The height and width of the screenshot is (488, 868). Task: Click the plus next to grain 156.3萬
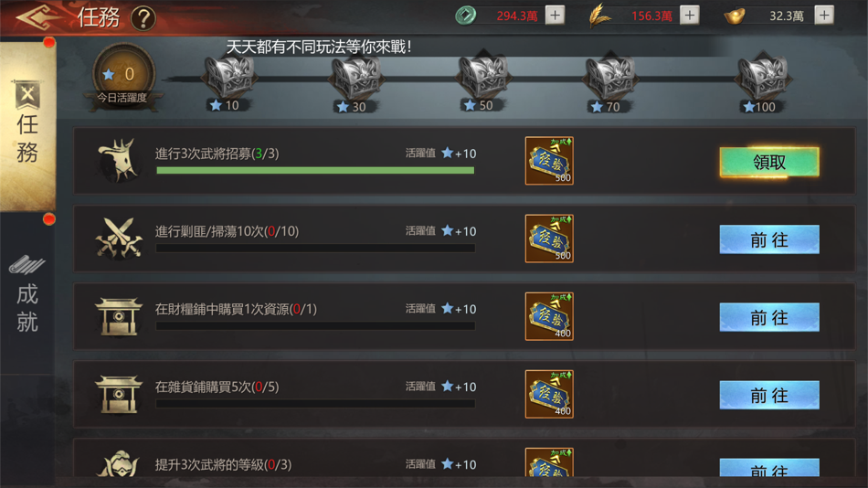pos(689,15)
